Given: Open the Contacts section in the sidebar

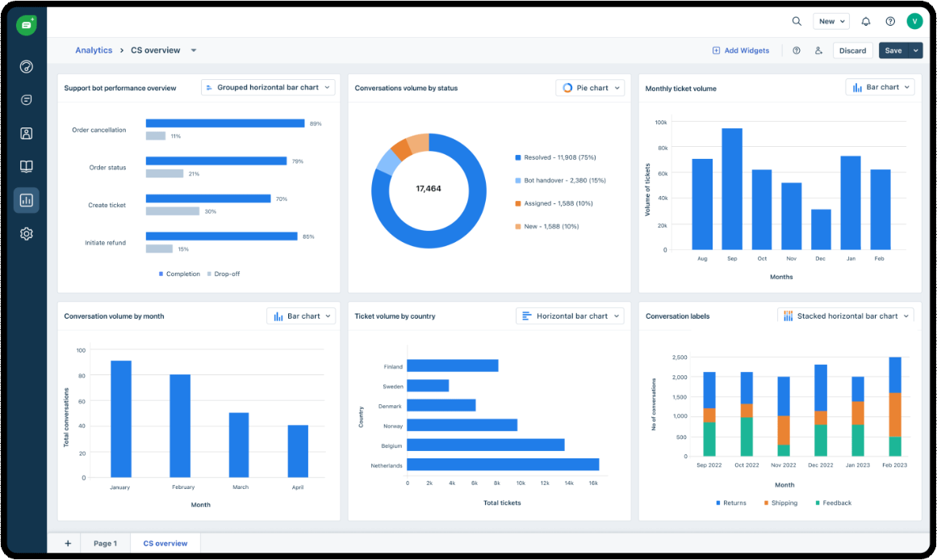Looking at the screenshot, I should pos(26,133).
